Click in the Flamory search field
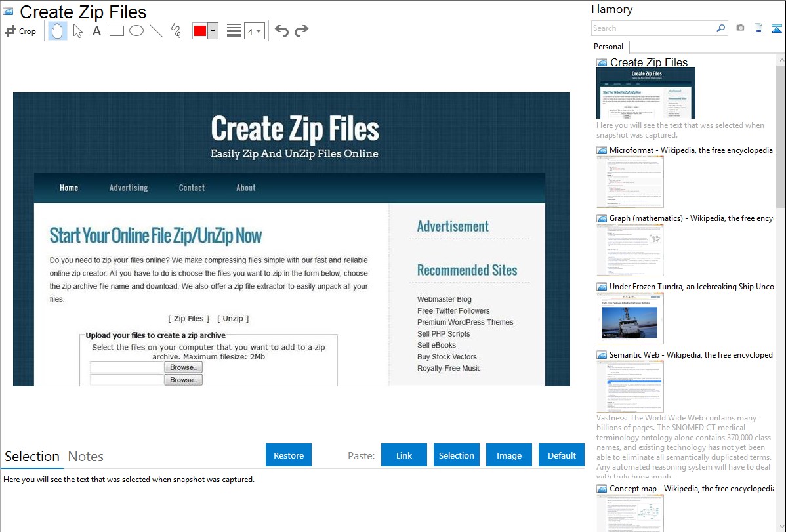The height and width of the screenshot is (532, 786). pyautogui.click(x=653, y=28)
